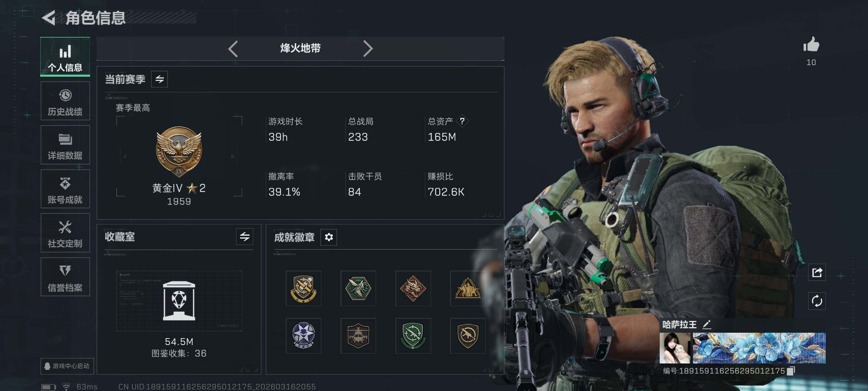Screen dimensions: 868x391
Task: Open the 社交定制 section
Action: (x=65, y=233)
